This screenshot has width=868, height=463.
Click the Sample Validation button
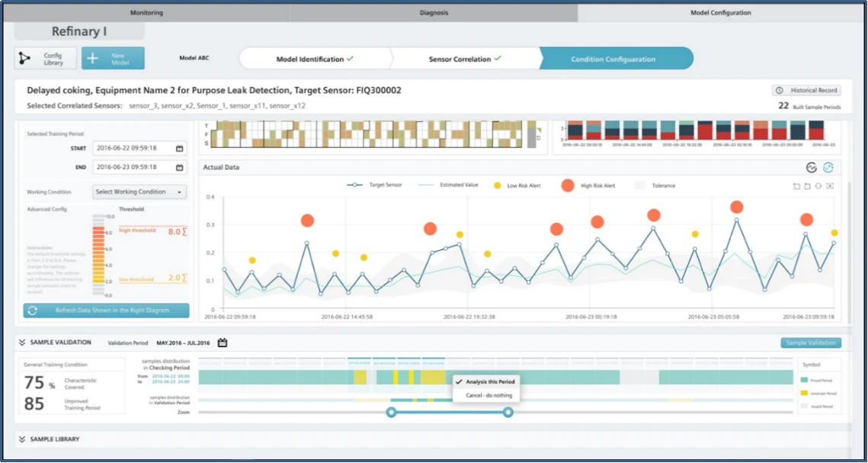click(811, 343)
